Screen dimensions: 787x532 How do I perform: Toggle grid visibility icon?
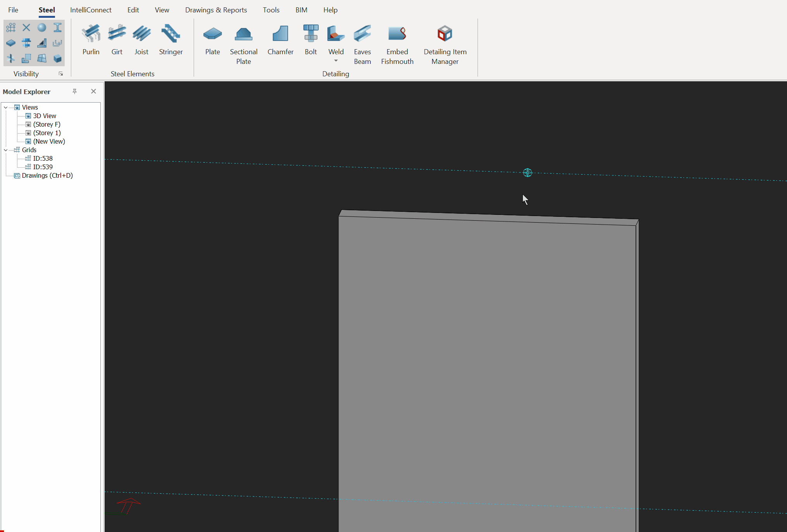11,27
